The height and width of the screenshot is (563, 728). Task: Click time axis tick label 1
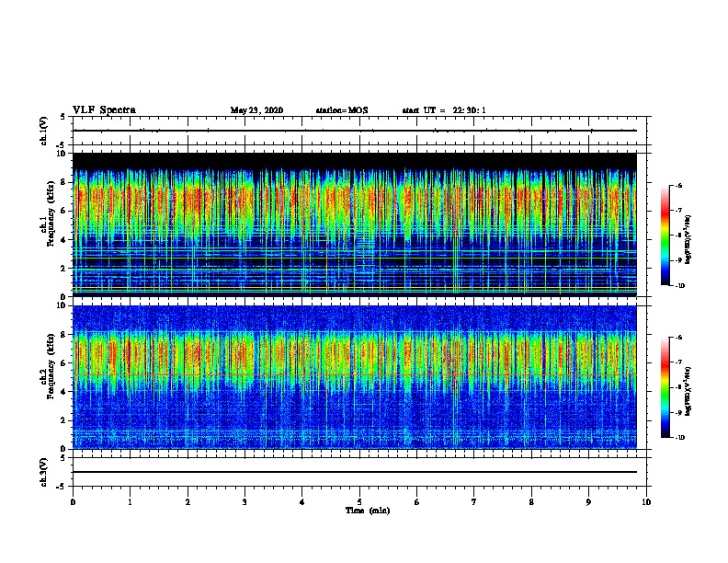point(130,502)
